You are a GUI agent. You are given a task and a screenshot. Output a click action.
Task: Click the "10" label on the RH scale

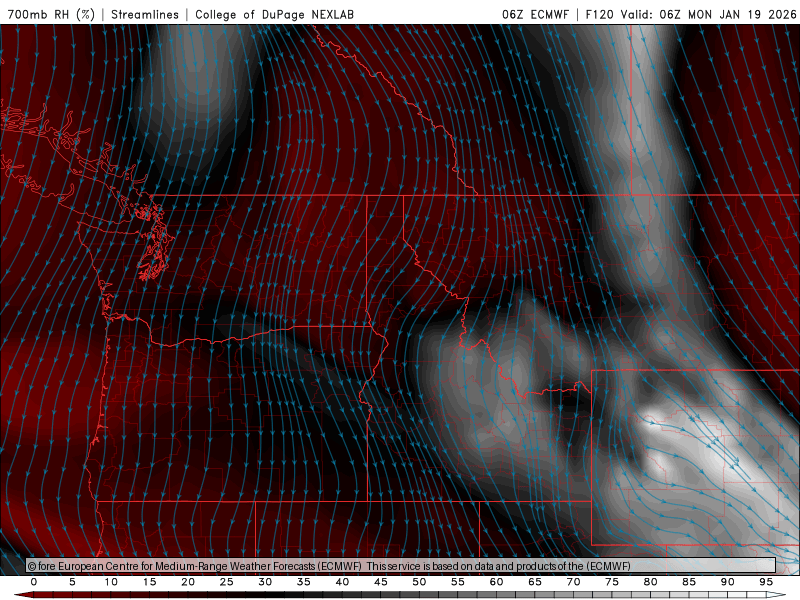[x=111, y=582]
